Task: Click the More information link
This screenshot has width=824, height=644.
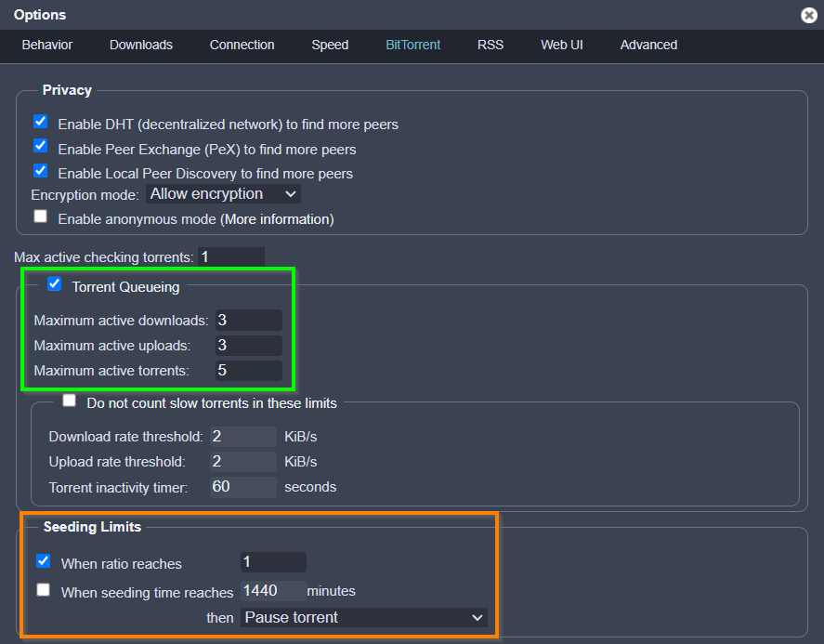Action: point(277,219)
